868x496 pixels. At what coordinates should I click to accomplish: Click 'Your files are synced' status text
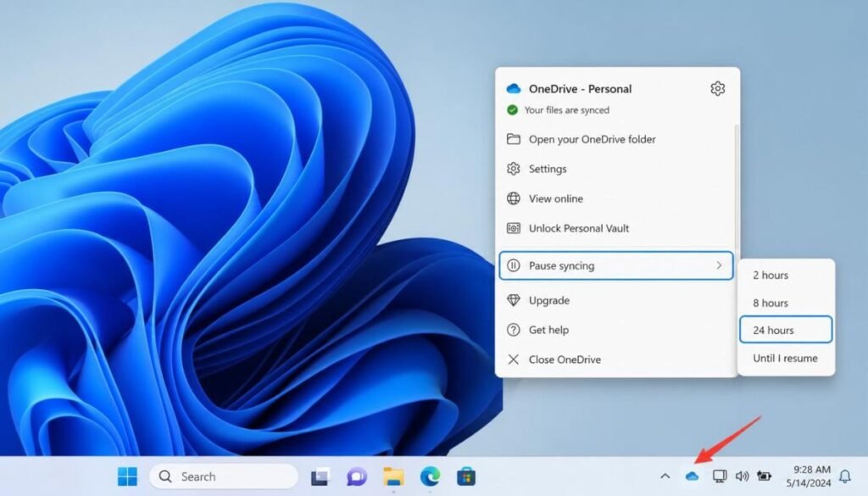567,110
